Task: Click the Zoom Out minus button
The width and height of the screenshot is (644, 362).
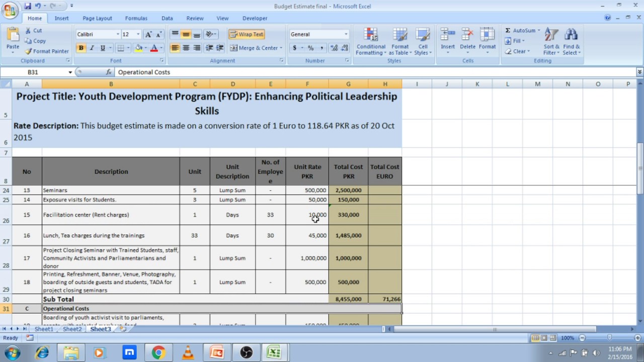Action: [582, 338]
